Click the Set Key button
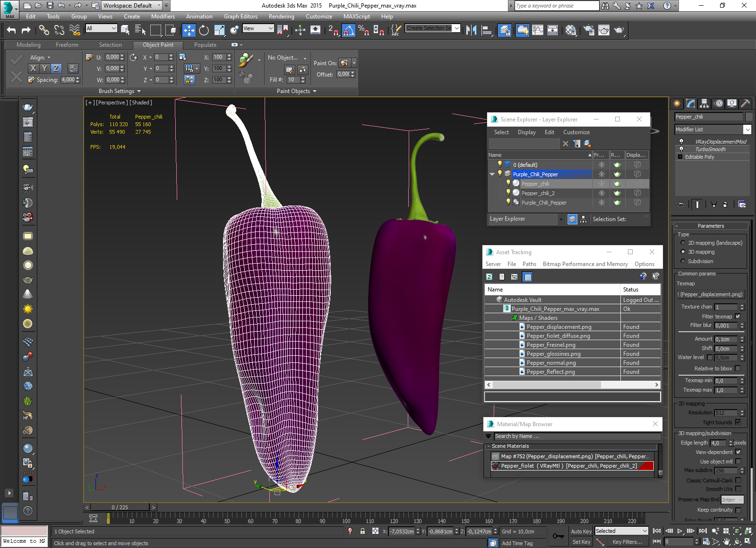Screen dimensions: 756x548 coord(581,542)
